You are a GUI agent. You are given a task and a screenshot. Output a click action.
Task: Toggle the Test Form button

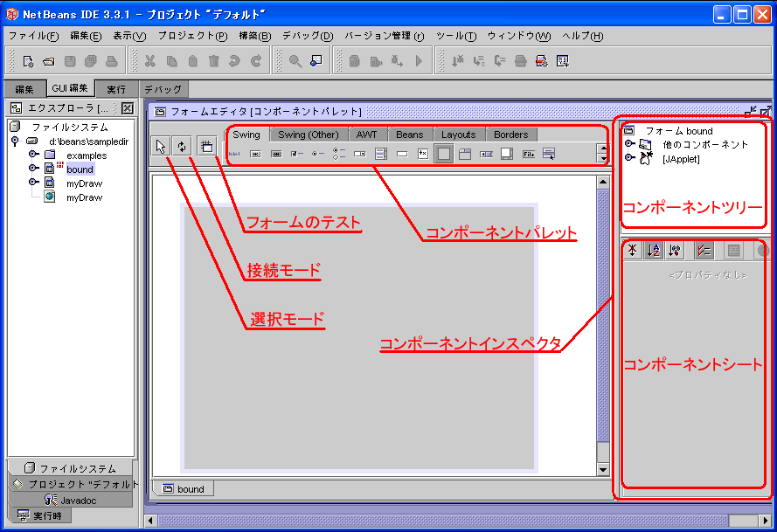(206, 146)
